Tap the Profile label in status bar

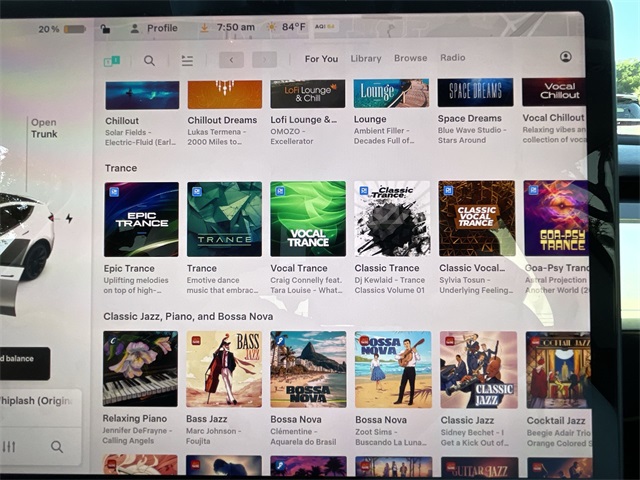pos(162,28)
